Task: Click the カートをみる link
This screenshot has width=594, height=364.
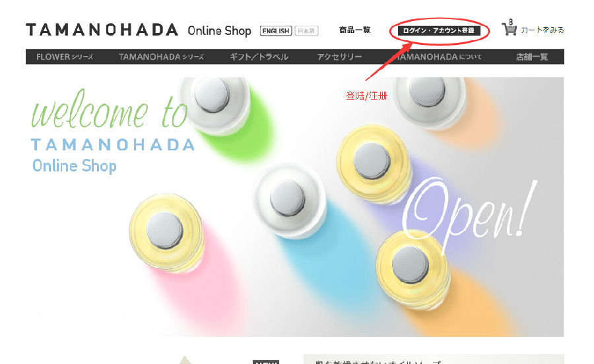Action: coord(542,30)
